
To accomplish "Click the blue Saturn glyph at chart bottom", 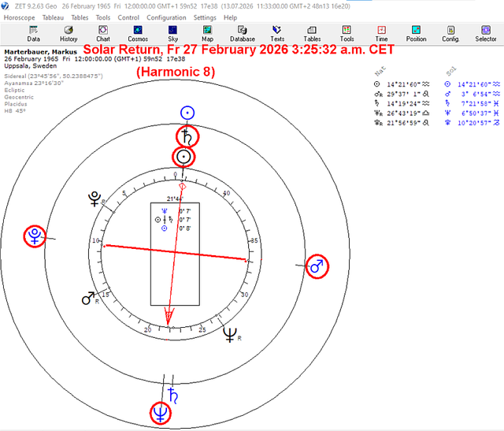I will [x=173, y=396].
